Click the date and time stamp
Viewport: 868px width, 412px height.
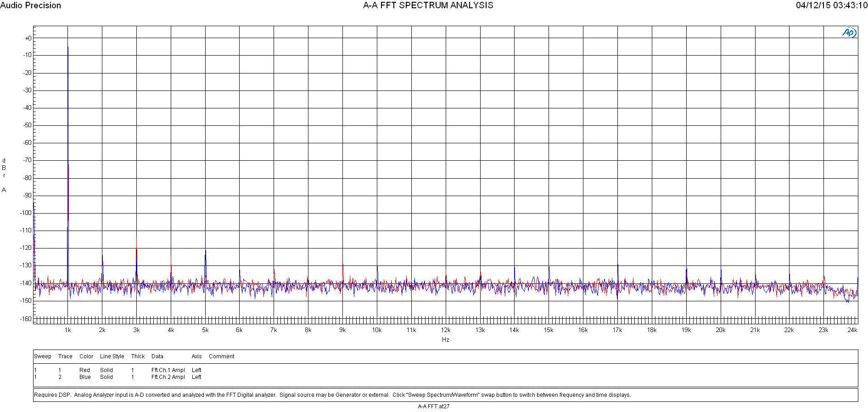pos(832,6)
